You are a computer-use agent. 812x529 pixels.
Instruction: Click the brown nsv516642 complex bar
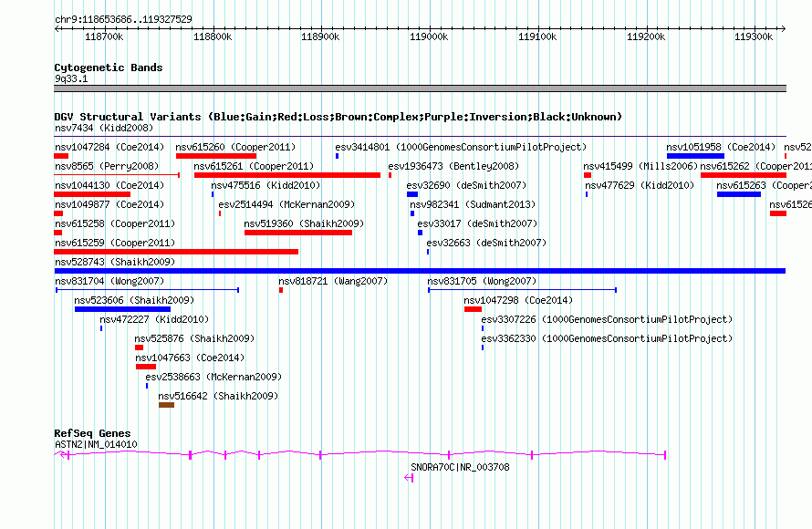click(166, 405)
